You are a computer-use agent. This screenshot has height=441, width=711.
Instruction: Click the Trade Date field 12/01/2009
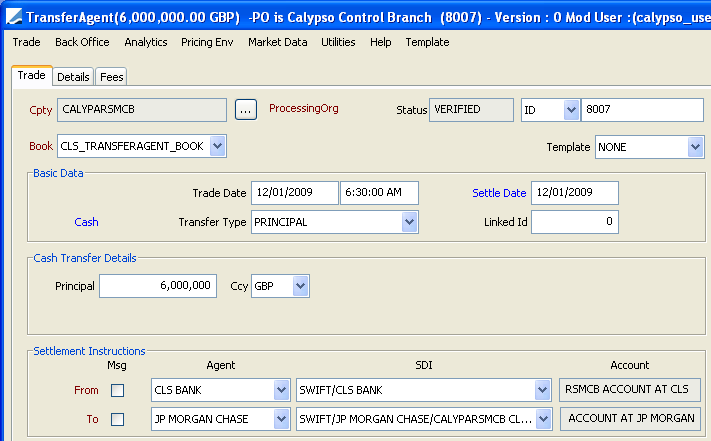295,193
